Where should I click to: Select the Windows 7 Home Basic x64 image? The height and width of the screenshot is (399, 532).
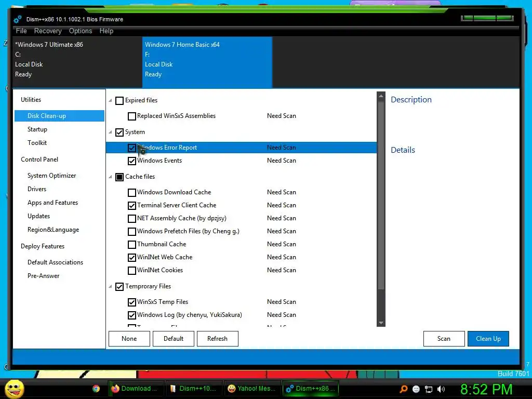pos(207,62)
